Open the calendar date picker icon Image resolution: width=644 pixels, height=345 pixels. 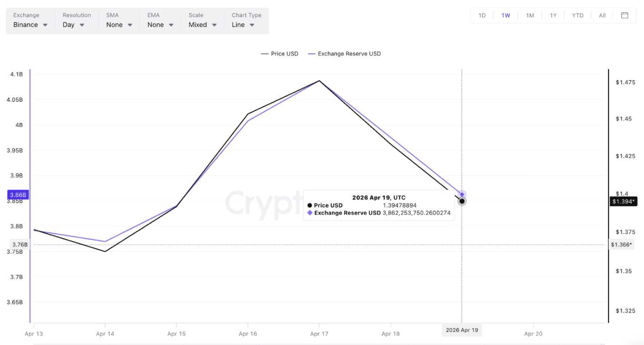coord(624,16)
